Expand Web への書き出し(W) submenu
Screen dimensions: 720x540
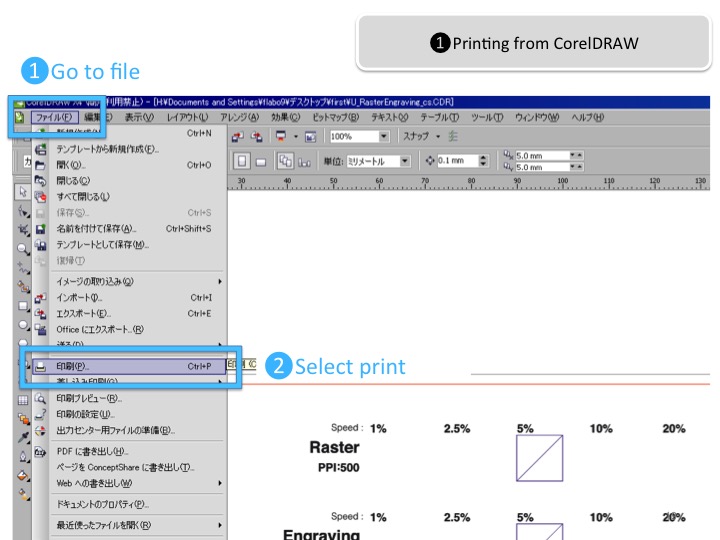(129, 483)
